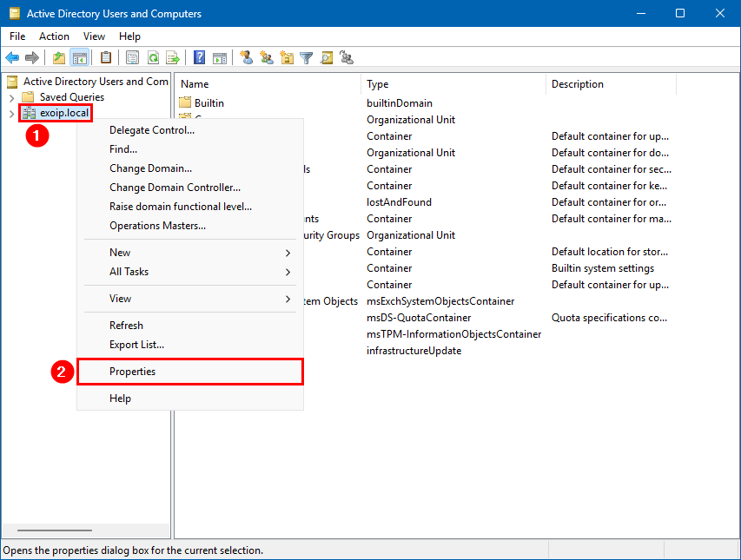Open the View menu in menu bar

[x=94, y=36]
